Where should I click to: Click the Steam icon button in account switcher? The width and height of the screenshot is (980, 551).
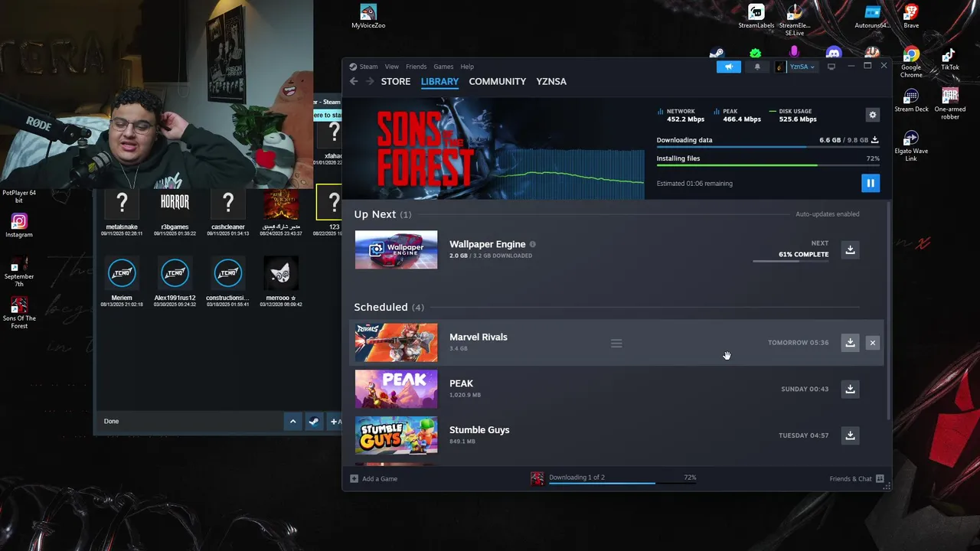314,421
